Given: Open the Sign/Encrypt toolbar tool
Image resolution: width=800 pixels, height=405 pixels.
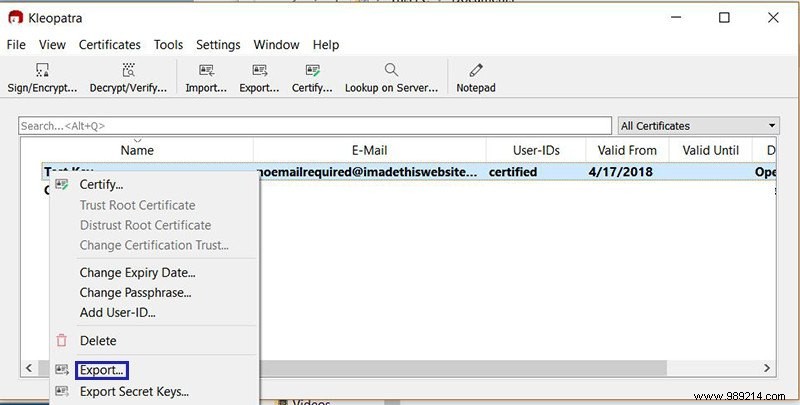Looking at the screenshot, I should [42, 78].
